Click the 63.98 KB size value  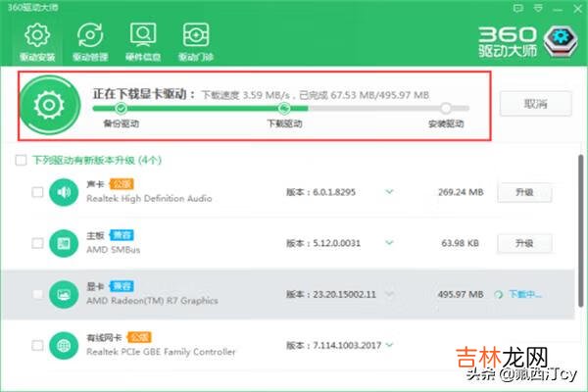[461, 243]
